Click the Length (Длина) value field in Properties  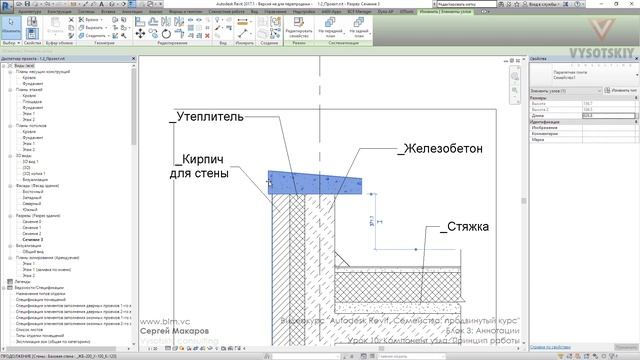click(x=609, y=116)
